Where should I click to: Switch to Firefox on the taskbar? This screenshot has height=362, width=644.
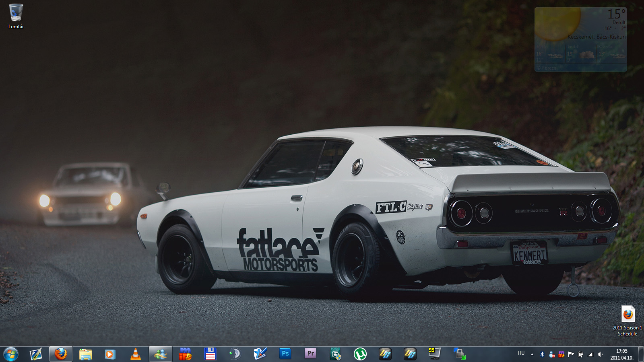(61, 354)
